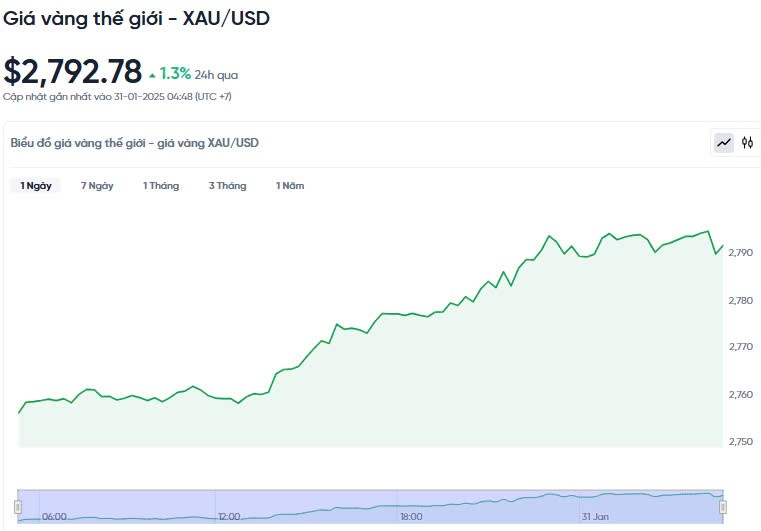This screenshot has height=531, width=761.
Task: Click the 12:00 mark in the navigator
Action: coord(229,517)
